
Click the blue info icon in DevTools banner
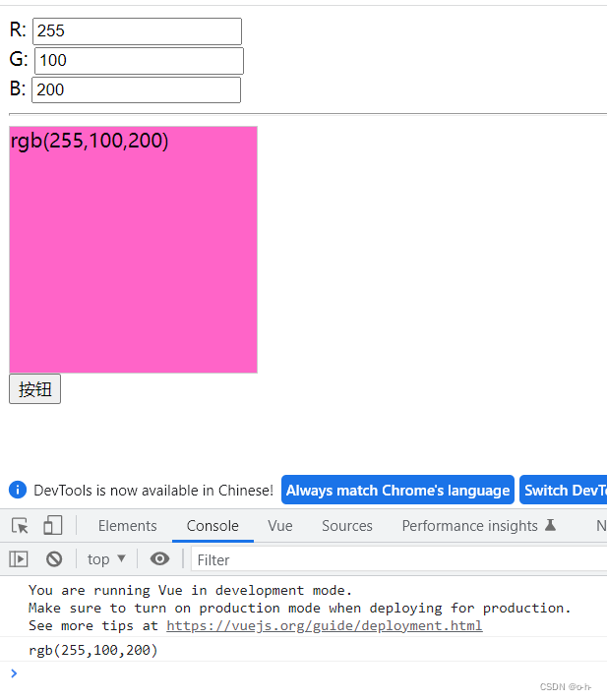point(18,490)
